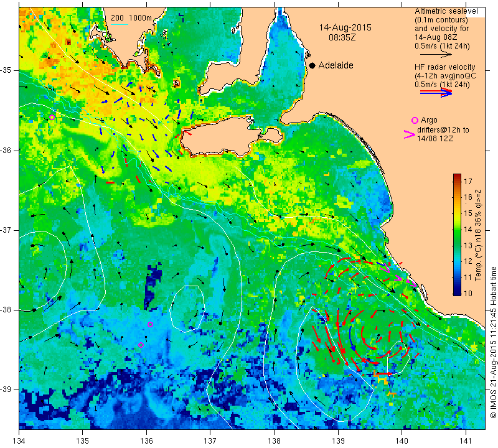Click the red-blue HF radar legend arrow
The image size is (498, 448).
pyautogui.click(x=436, y=93)
